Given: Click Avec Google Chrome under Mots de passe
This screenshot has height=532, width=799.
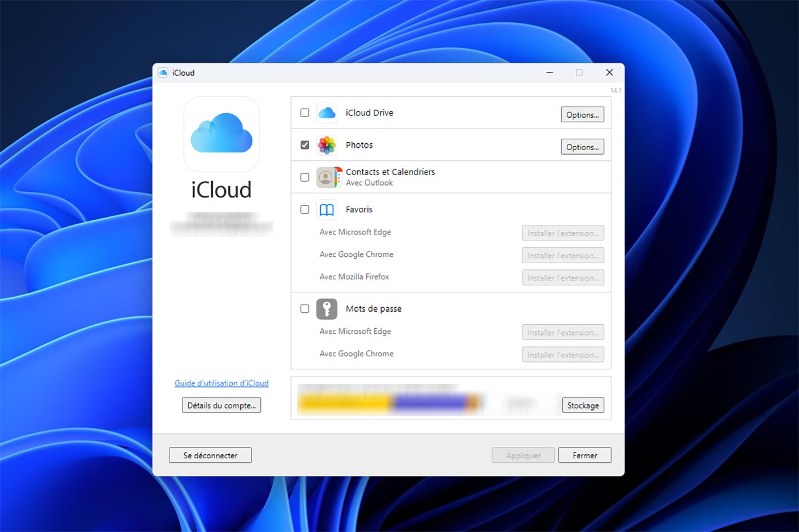Looking at the screenshot, I should coord(356,354).
